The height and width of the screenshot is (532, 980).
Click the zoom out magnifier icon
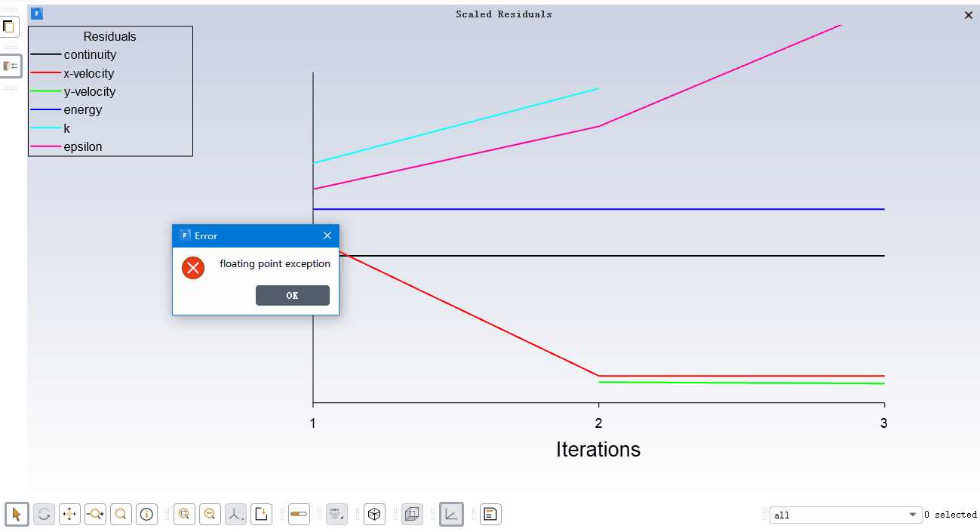210,515
